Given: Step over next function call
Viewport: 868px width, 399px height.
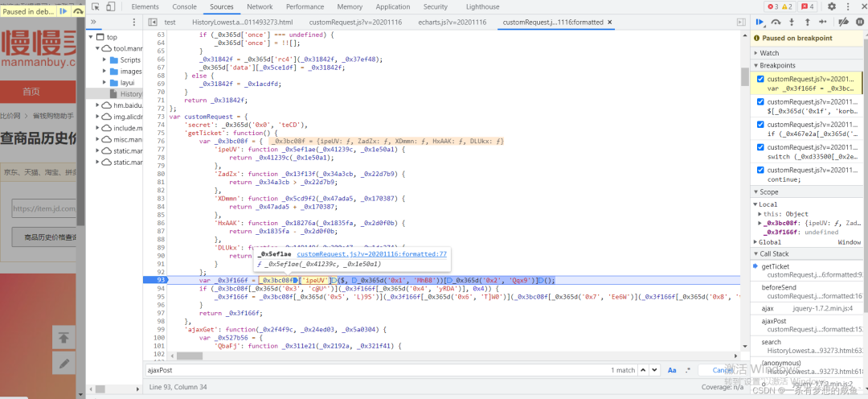Looking at the screenshot, I should click(x=776, y=23).
